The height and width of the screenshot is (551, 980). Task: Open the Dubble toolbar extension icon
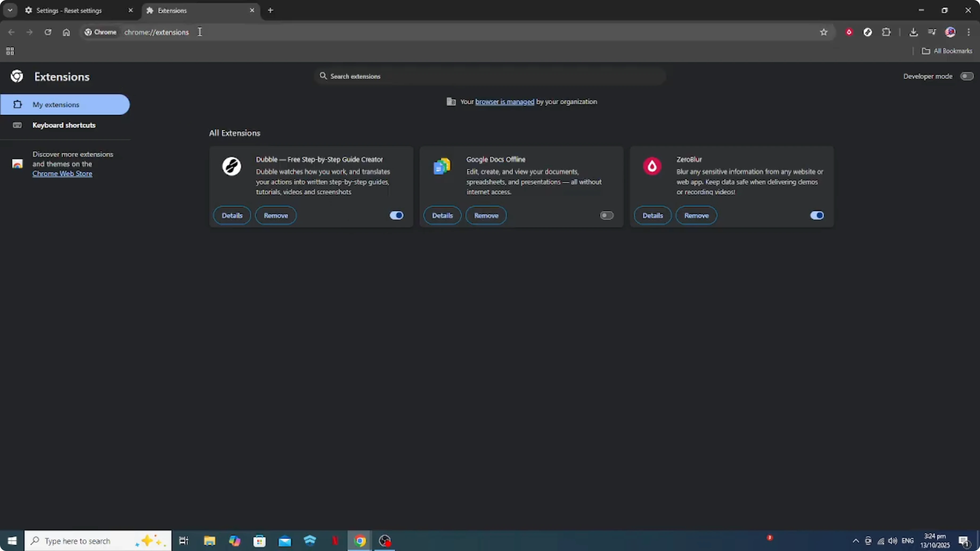pyautogui.click(x=867, y=32)
